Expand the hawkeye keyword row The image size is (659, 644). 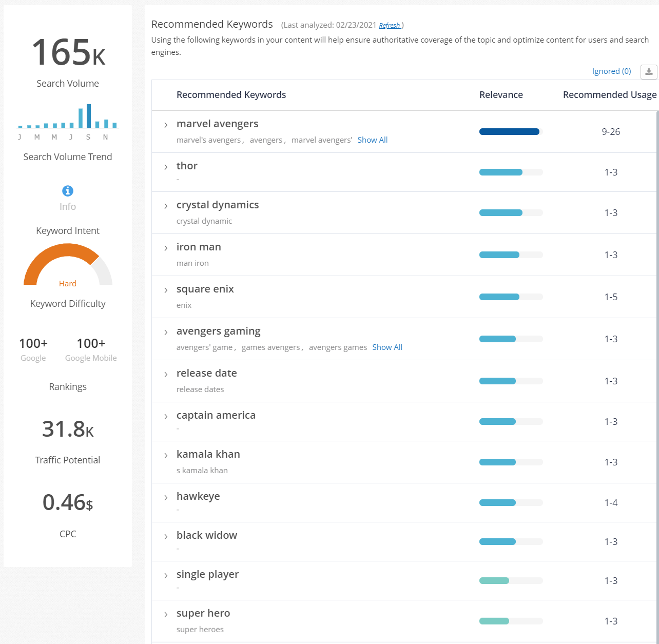point(166,498)
